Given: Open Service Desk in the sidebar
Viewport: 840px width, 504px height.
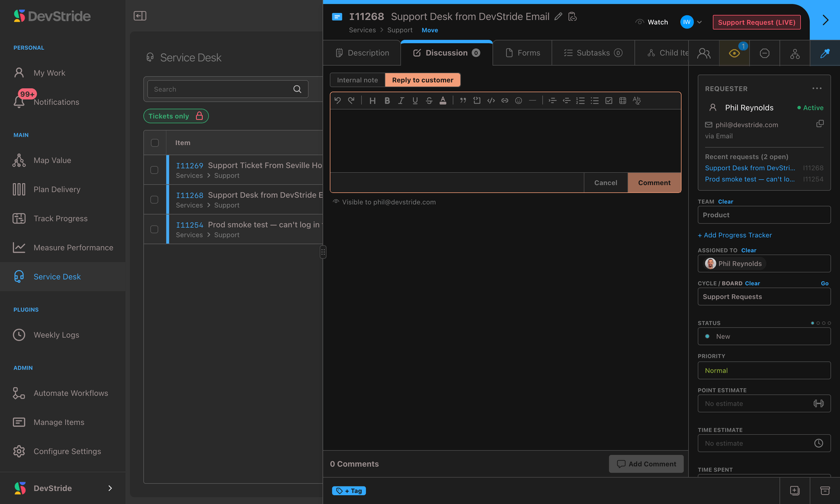Looking at the screenshot, I should (63, 277).
